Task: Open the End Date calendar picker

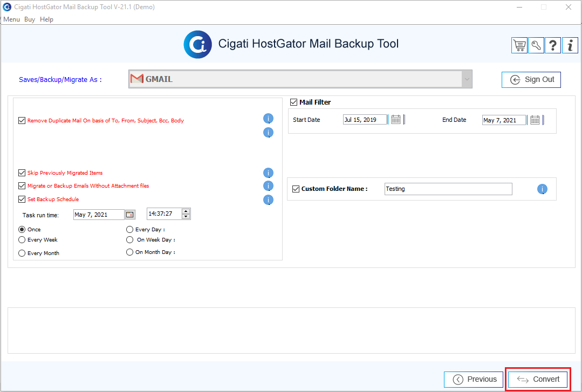Action: click(535, 120)
